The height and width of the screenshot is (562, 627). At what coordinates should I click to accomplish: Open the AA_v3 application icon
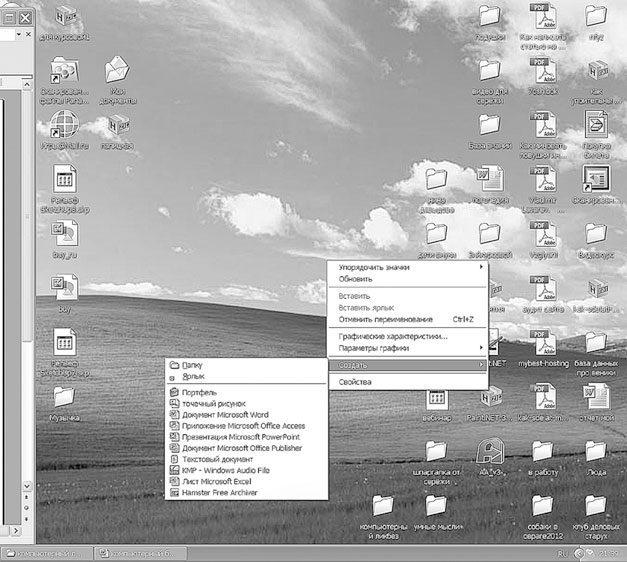click(x=490, y=451)
